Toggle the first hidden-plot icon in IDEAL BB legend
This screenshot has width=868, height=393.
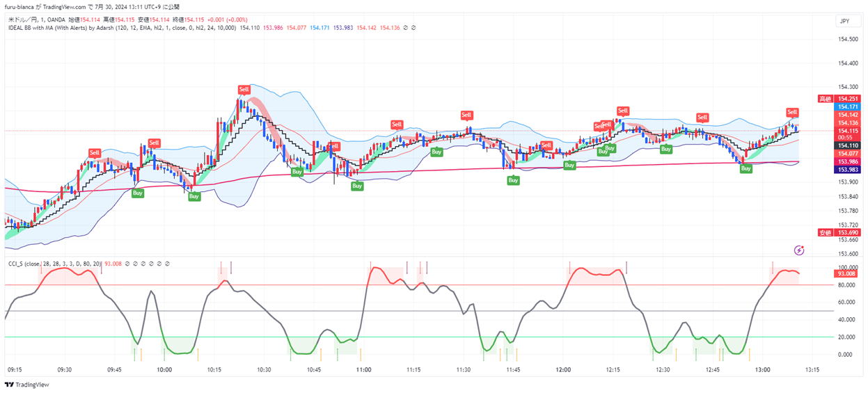click(407, 28)
